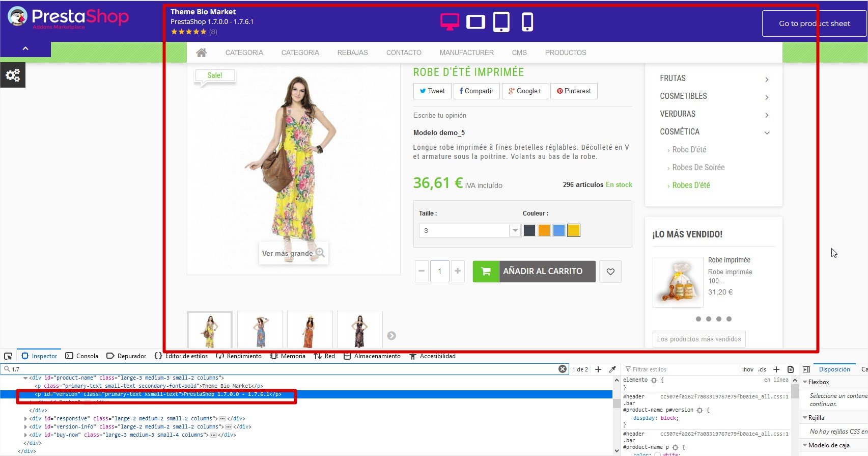868x456 pixels.
Task: Select the yellow color swatch
Action: pyautogui.click(x=574, y=230)
